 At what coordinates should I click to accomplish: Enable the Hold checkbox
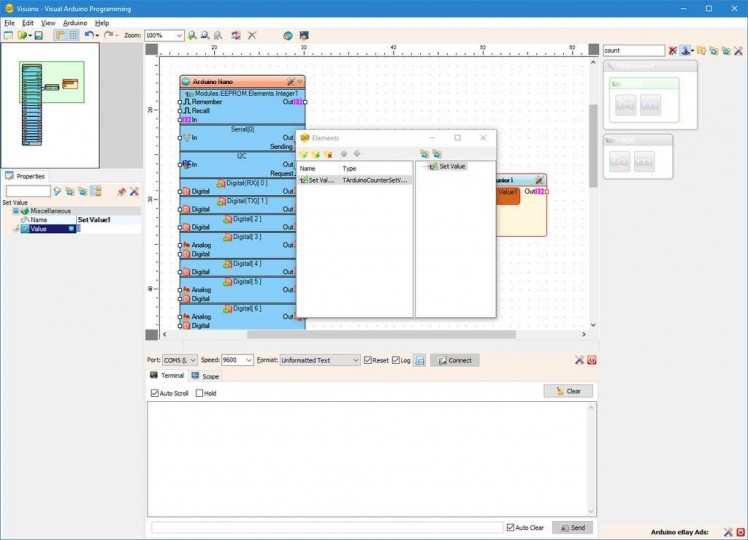coord(200,393)
